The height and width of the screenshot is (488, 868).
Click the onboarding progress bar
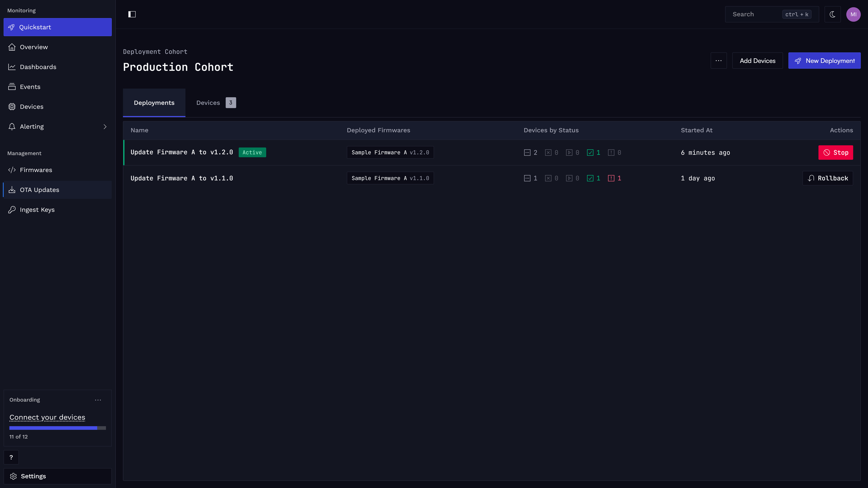pyautogui.click(x=58, y=428)
